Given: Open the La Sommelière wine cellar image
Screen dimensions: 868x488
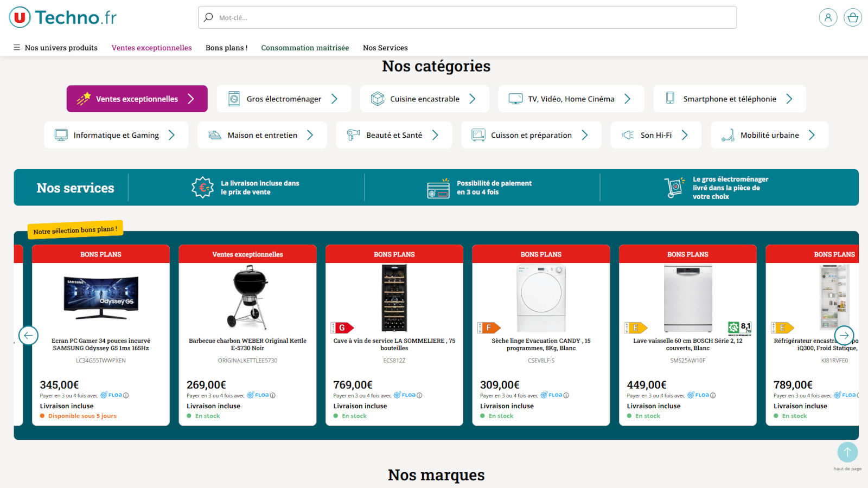Looking at the screenshot, I should [x=394, y=298].
